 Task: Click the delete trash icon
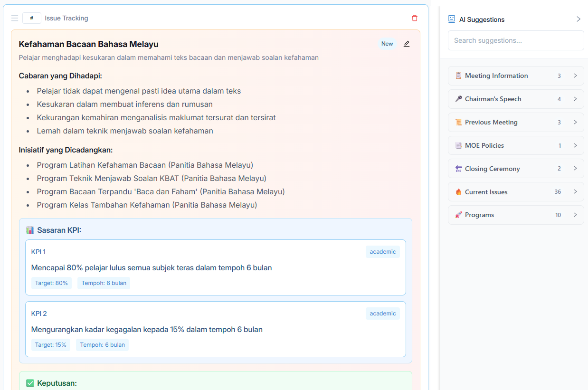pyautogui.click(x=414, y=18)
